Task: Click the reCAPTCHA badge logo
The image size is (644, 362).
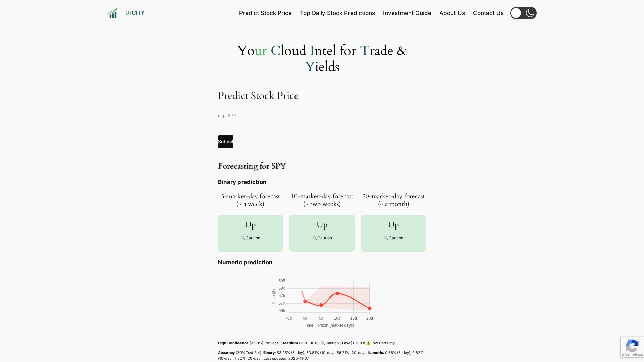Action: click(x=632, y=346)
